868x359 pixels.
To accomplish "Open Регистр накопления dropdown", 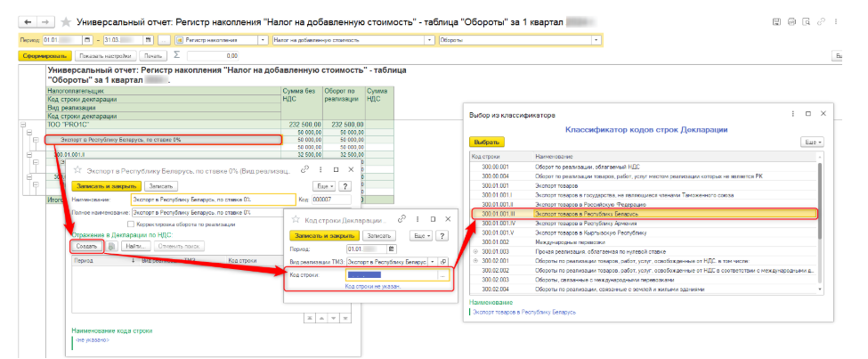I will pyautogui.click(x=263, y=40).
